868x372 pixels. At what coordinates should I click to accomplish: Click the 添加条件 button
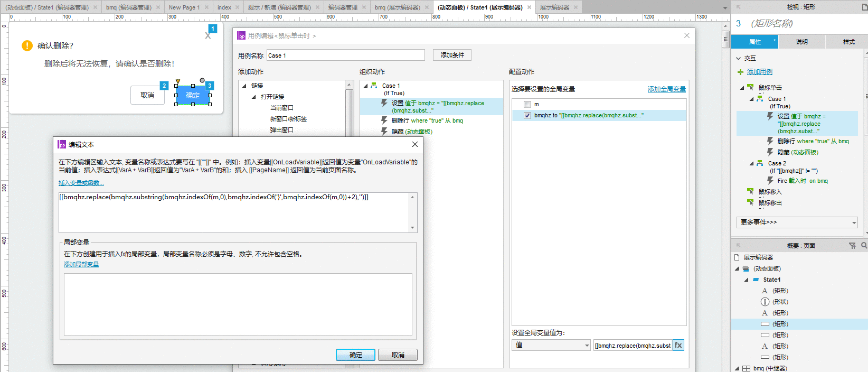coord(452,55)
